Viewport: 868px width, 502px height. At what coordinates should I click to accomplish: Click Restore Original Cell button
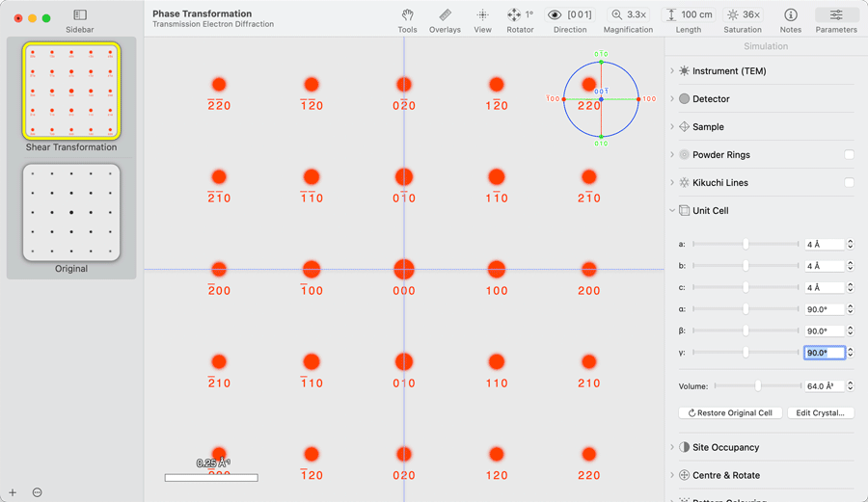(x=731, y=412)
